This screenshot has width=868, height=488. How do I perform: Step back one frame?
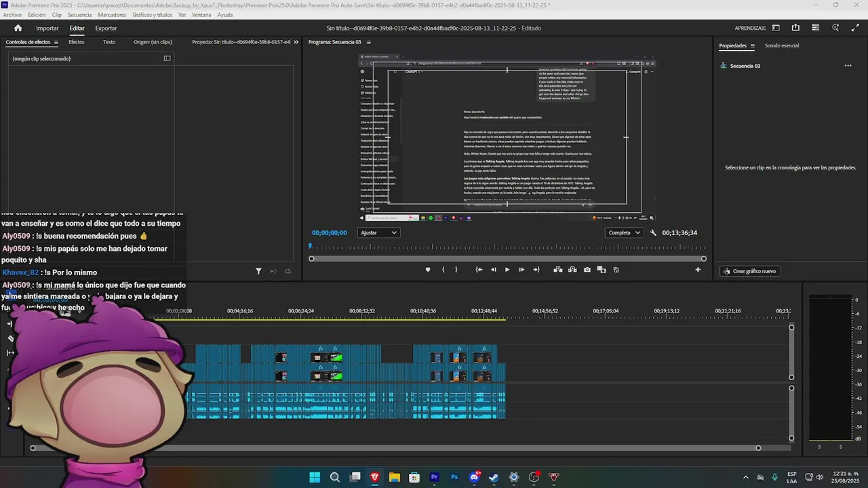[x=493, y=270]
